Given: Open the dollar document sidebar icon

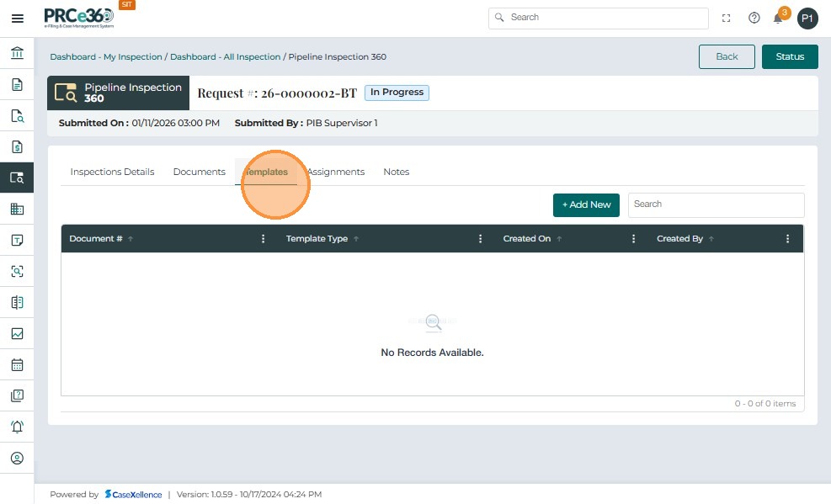Looking at the screenshot, I should click(x=17, y=146).
